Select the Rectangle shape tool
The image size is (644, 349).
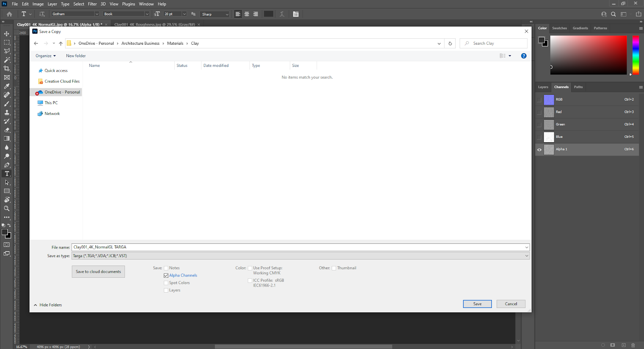7,191
